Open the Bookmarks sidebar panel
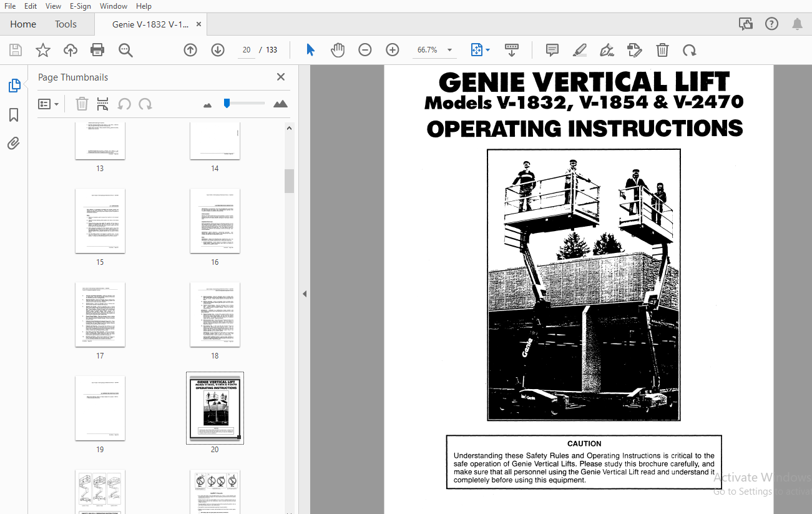This screenshot has height=514, width=812. 14,115
